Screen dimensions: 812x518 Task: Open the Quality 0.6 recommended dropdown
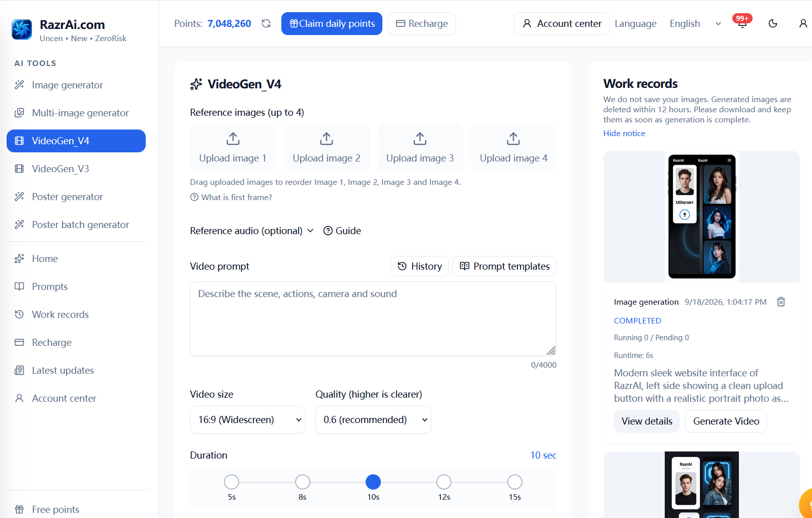(x=373, y=419)
